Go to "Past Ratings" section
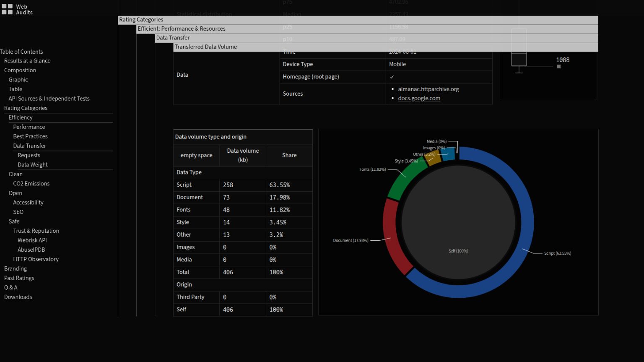The height and width of the screenshot is (362, 644). [x=19, y=278]
